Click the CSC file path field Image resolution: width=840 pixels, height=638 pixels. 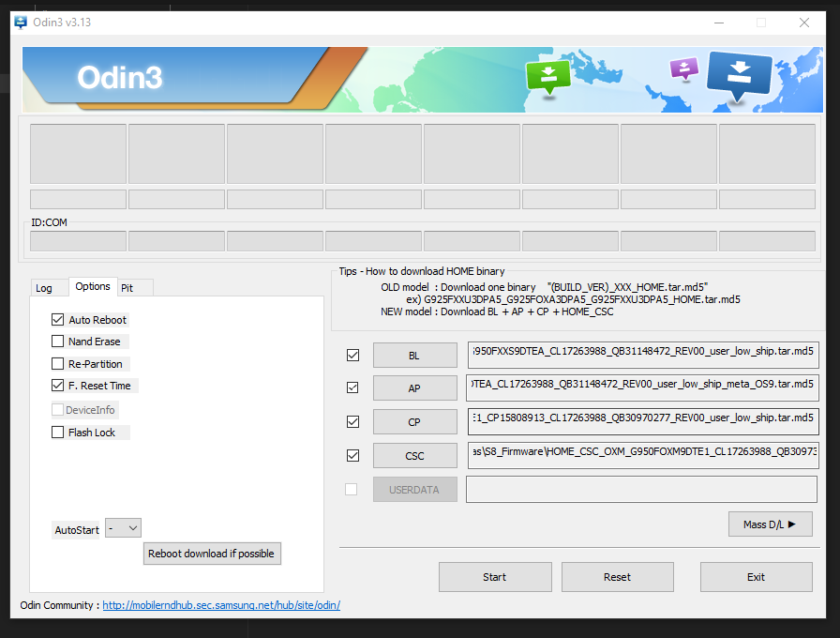[x=642, y=456]
